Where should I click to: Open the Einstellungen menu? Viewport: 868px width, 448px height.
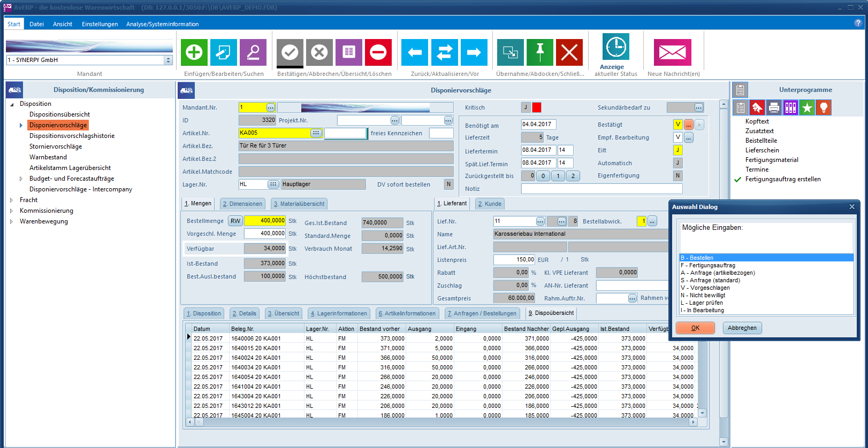(100, 24)
